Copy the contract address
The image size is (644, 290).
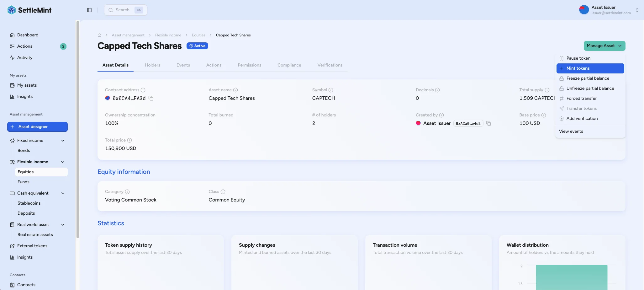[151, 98]
